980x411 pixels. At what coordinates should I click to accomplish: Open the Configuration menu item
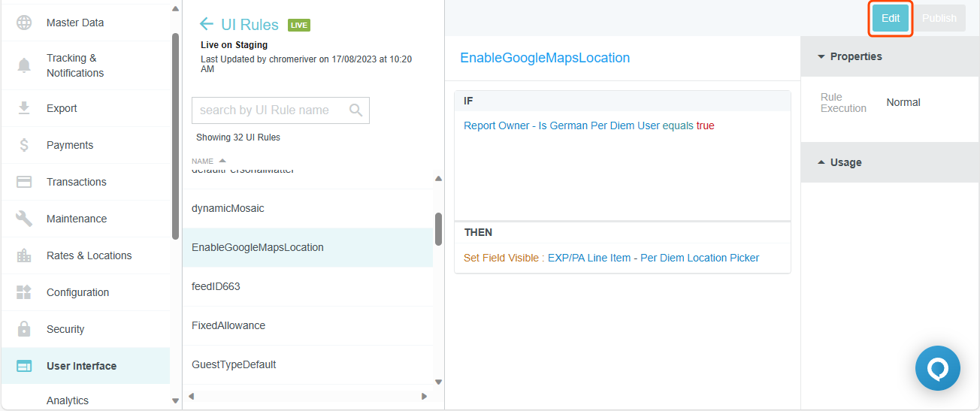pyautogui.click(x=77, y=292)
